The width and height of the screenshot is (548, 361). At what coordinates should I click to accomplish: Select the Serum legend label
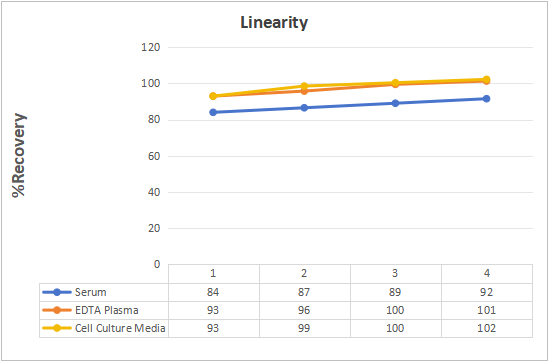(x=91, y=292)
